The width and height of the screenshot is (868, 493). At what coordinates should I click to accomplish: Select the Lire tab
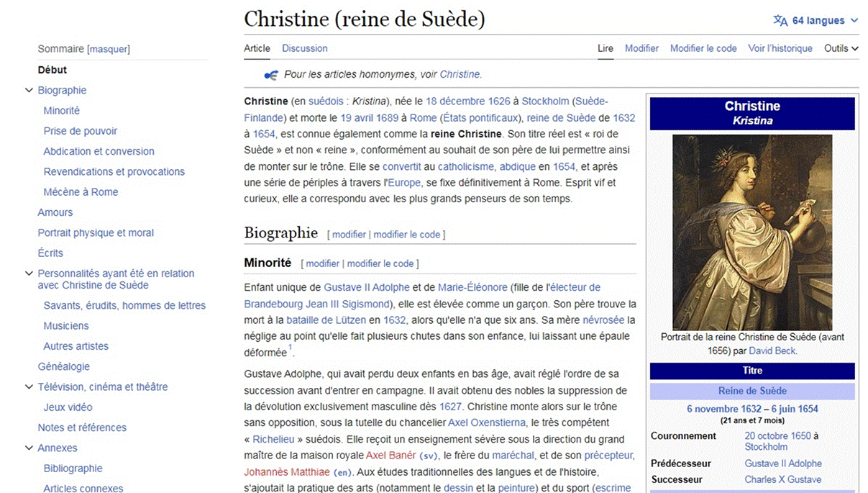[x=606, y=48]
